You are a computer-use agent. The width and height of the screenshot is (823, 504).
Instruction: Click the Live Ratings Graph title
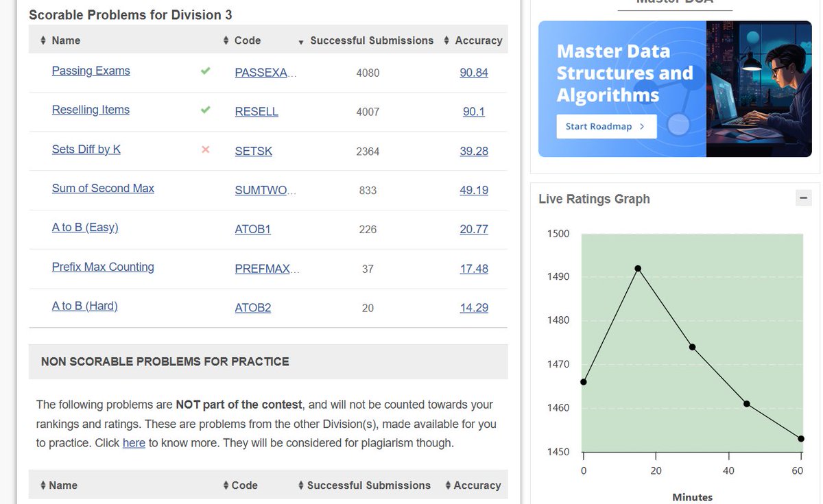pos(594,199)
